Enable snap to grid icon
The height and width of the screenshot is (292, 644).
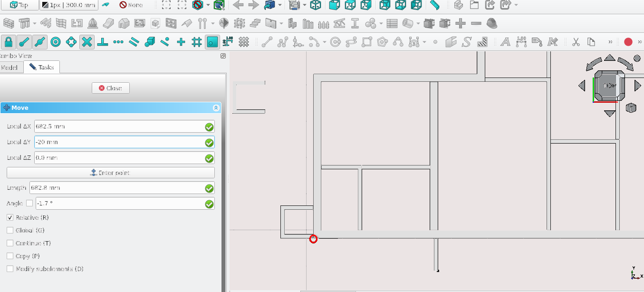(x=197, y=42)
